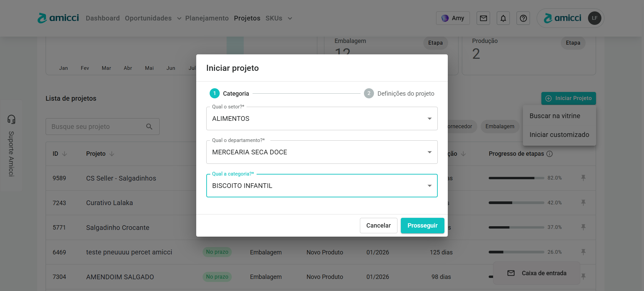Screen dimensions: 644x291
Task: Pin the Salgadinho Crocante project row
Action: tap(583, 227)
